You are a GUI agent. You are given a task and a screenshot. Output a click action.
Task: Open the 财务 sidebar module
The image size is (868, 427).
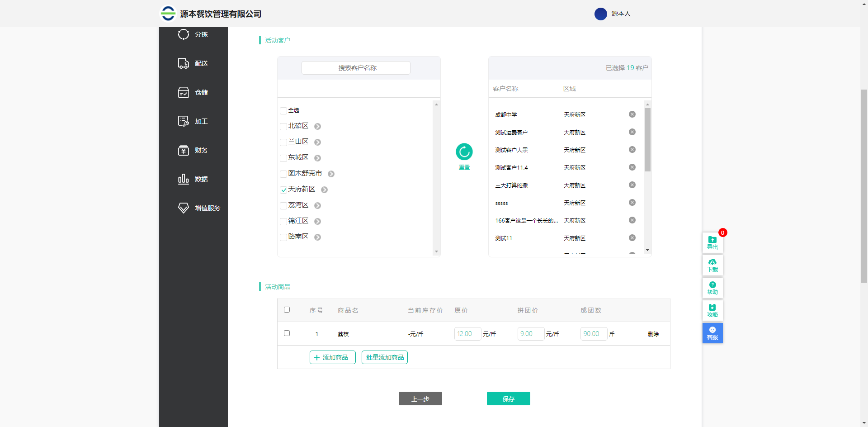point(193,150)
